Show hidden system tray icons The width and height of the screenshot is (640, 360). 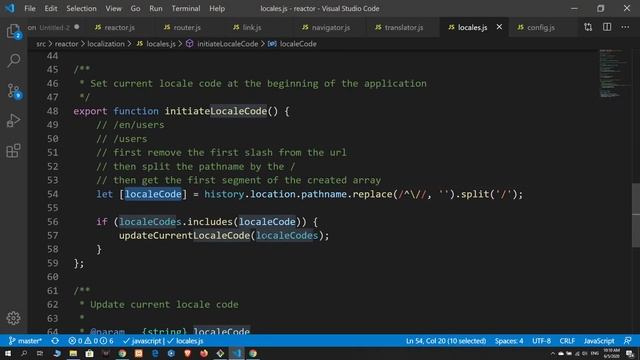(553, 353)
